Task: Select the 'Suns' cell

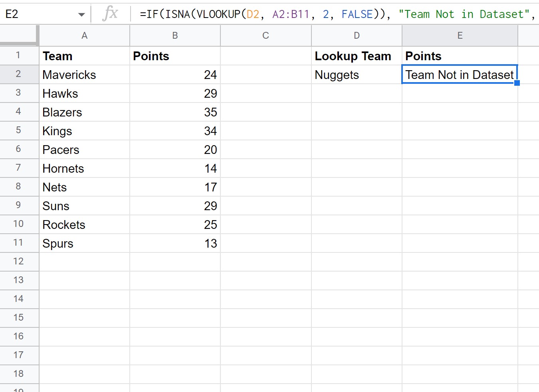Action: coord(85,206)
